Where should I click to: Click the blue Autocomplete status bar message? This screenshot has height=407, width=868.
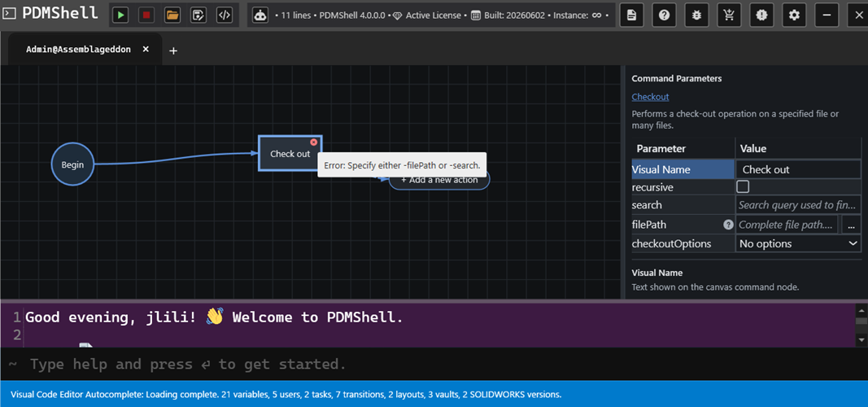(286, 395)
